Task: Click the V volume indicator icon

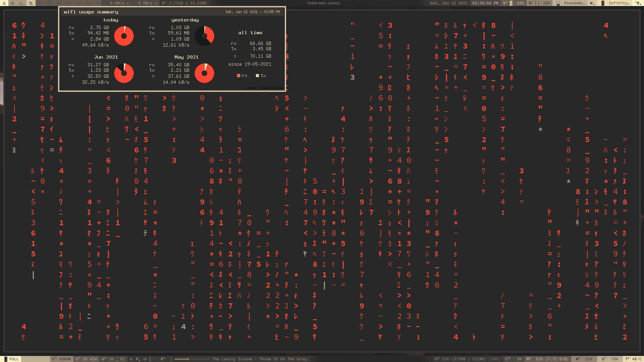Action: [x=505, y=3]
